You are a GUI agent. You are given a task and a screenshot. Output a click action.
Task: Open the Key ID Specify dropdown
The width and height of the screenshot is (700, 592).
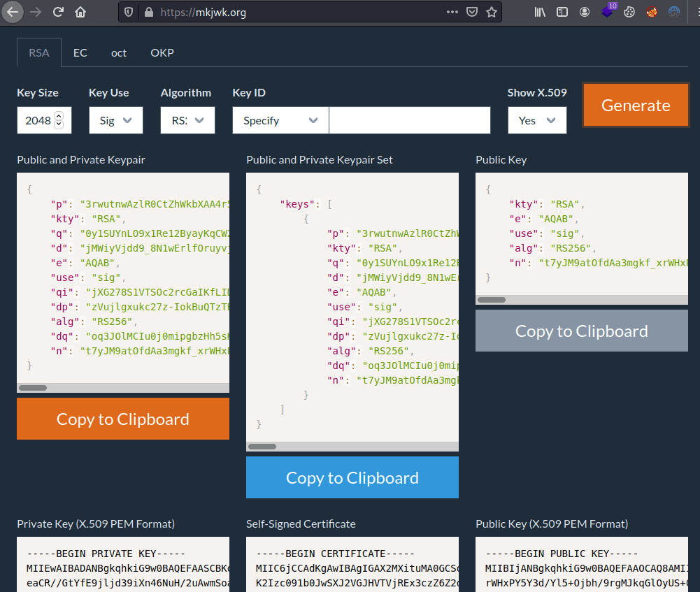point(280,120)
